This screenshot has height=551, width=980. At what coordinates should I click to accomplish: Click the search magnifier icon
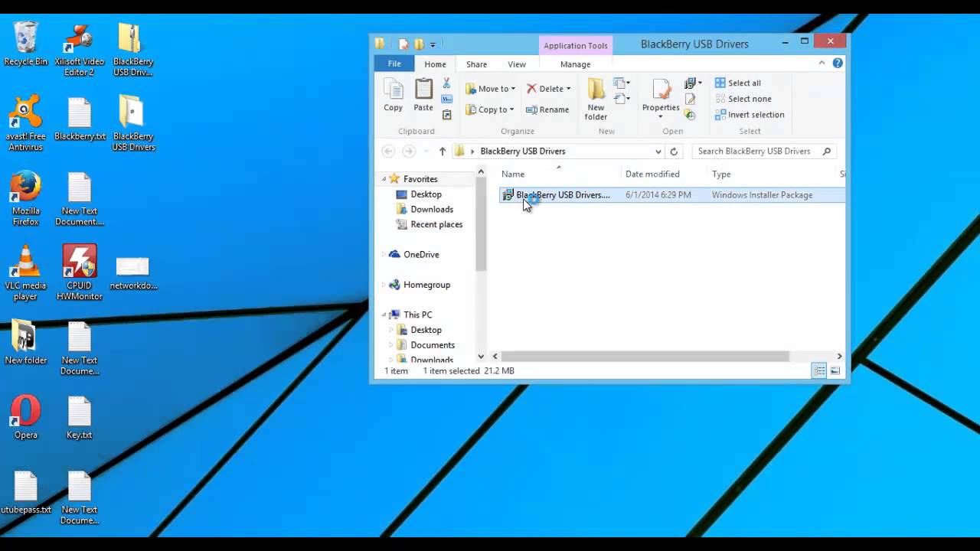[826, 152]
